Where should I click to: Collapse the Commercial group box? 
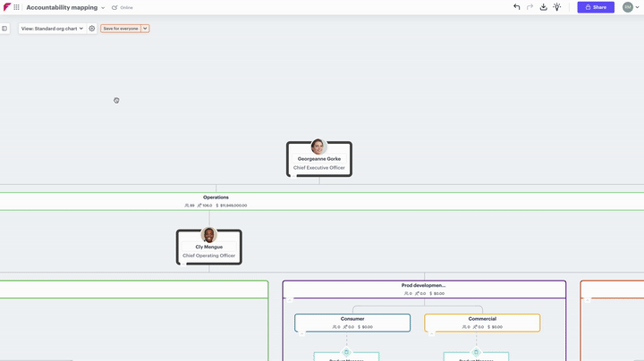click(x=431, y=332)
